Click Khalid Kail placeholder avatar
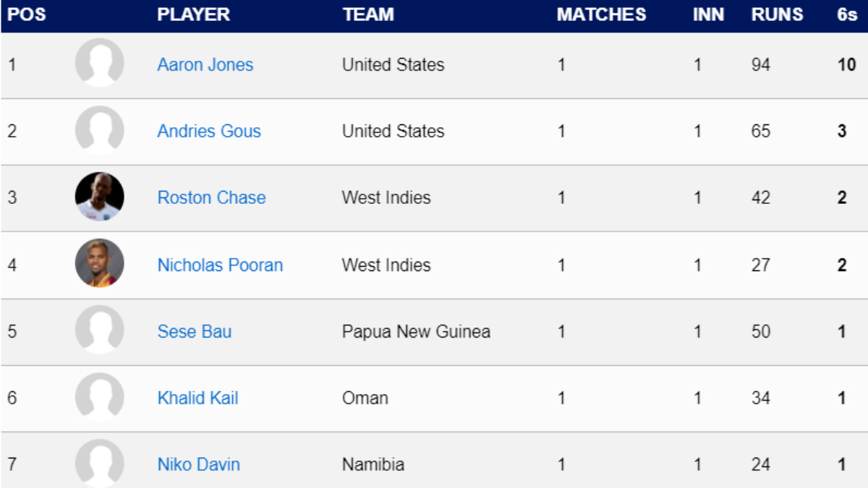The height and width of the screenshot is (488, 868). coord(100,397)
